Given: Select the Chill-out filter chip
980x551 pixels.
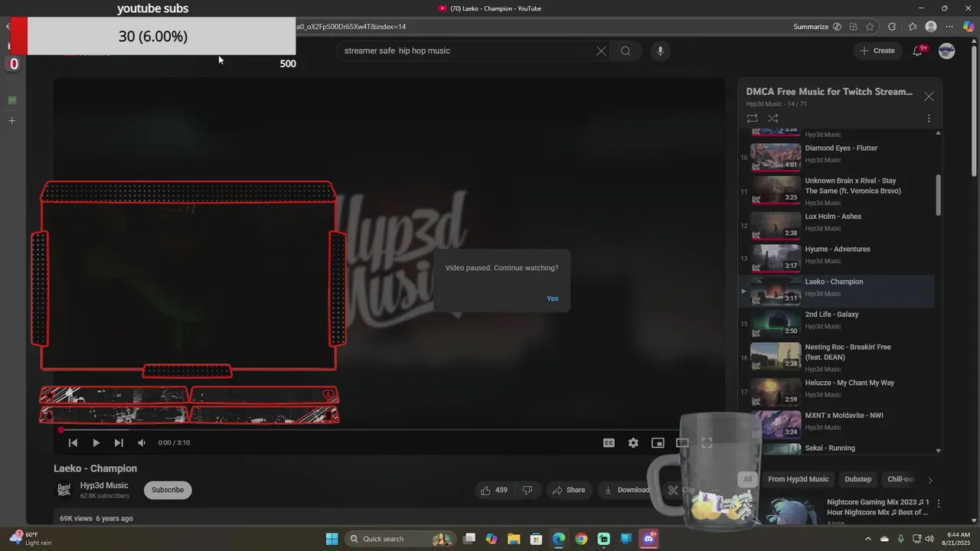Looking at the screenshot, I should pos(900,479).
